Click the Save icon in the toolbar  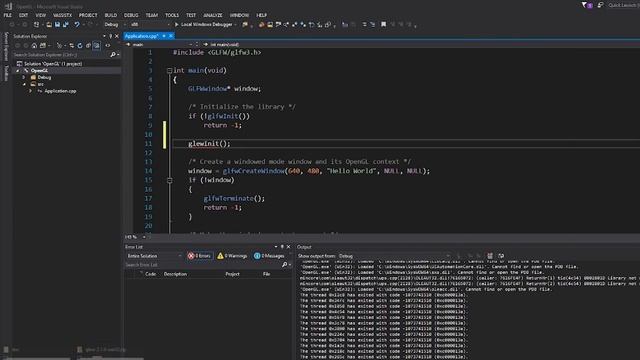57,24
